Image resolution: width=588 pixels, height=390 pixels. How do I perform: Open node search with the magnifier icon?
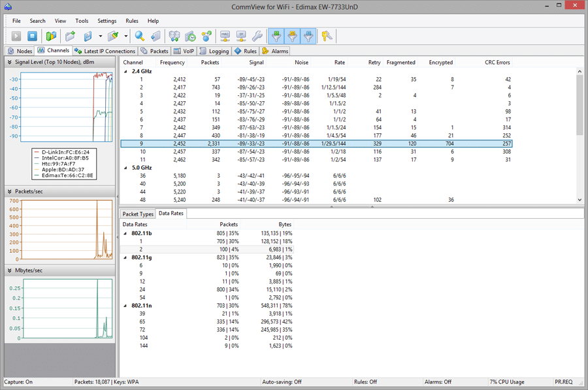click(139, 37)
